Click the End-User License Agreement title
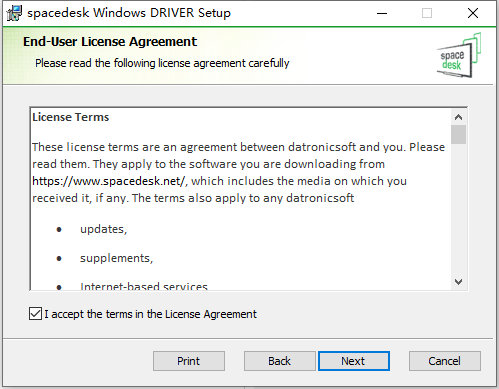 (x=110, y=42)
